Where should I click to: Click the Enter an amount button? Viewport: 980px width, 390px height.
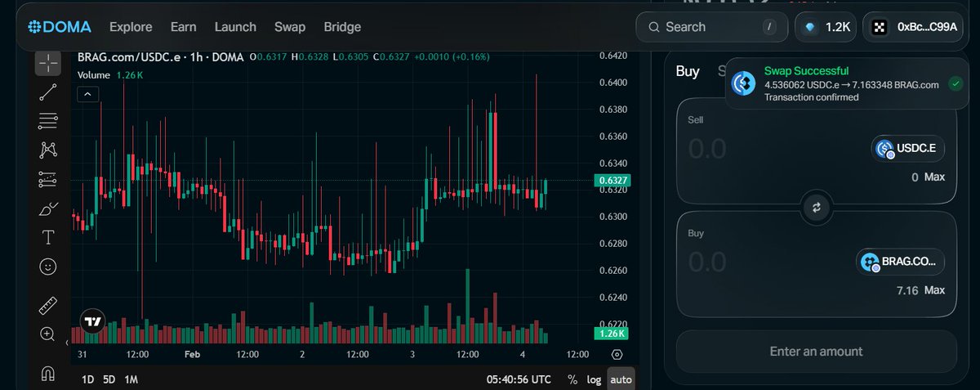coord(816,351)
